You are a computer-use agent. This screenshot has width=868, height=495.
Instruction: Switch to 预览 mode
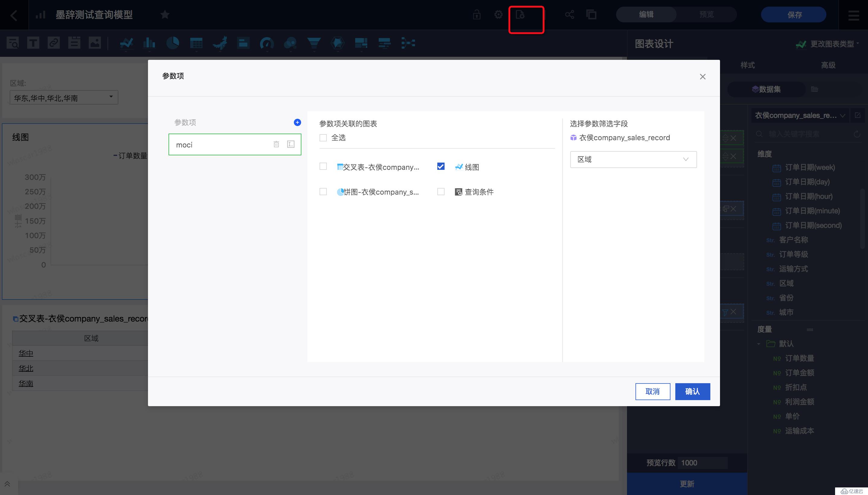click(x=706, y=15)
